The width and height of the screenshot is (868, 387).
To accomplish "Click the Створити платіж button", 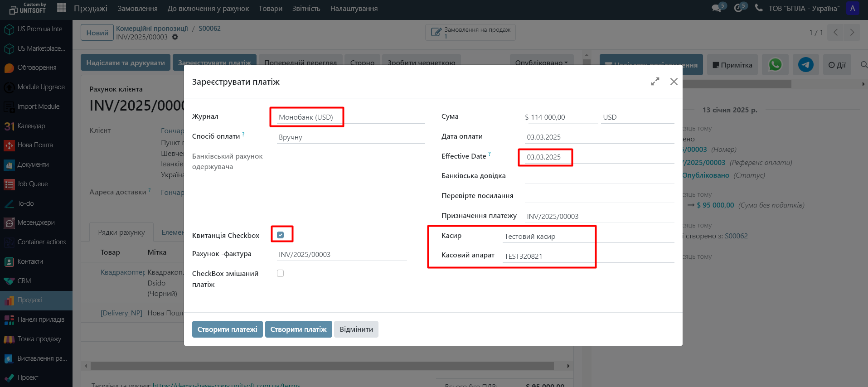I will (298, 329).
